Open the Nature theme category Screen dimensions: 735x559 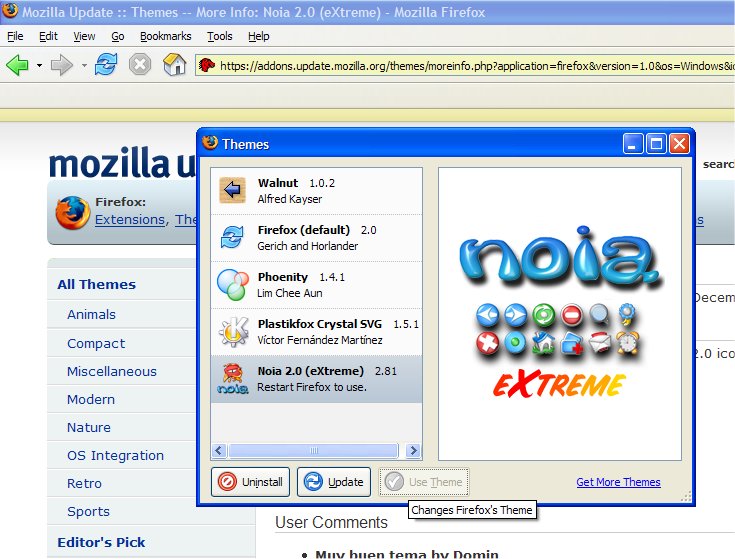[x=89, y=427]
